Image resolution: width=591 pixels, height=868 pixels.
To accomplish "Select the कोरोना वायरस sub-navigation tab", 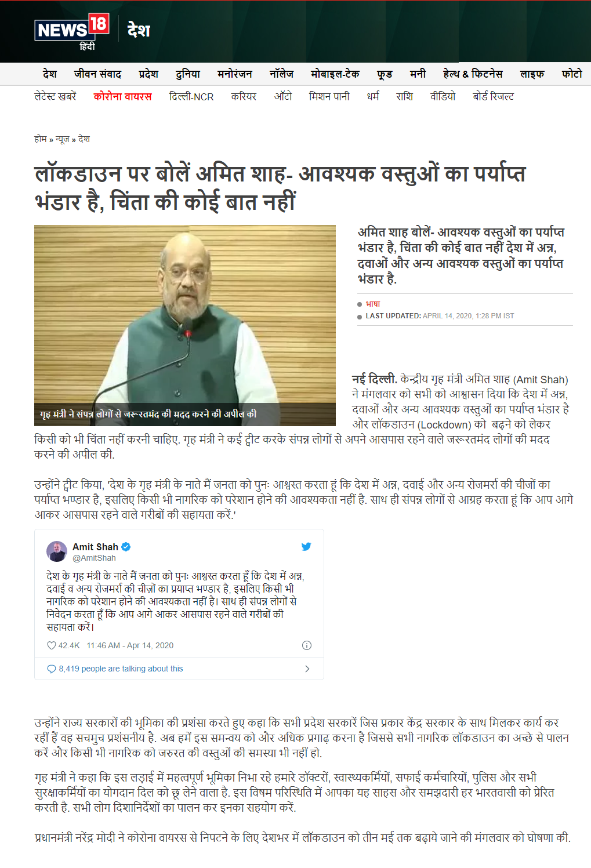I will pos(122,96).
